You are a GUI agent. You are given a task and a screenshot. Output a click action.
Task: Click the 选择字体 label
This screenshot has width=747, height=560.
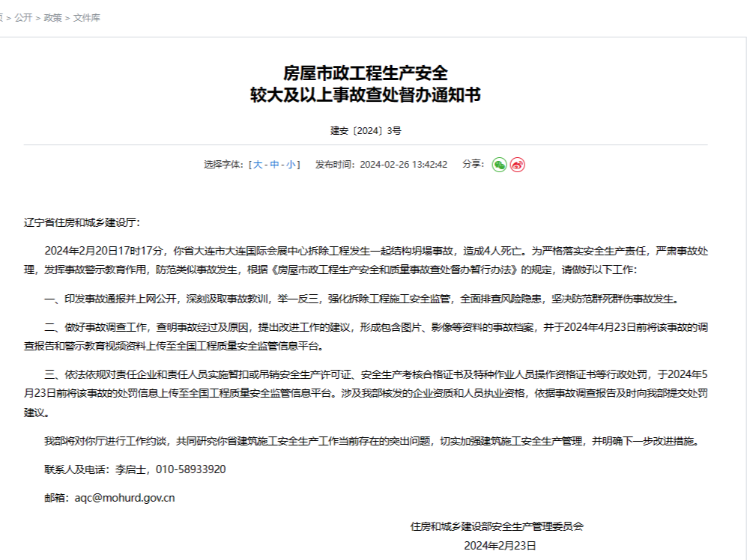[x=223, y=165]
